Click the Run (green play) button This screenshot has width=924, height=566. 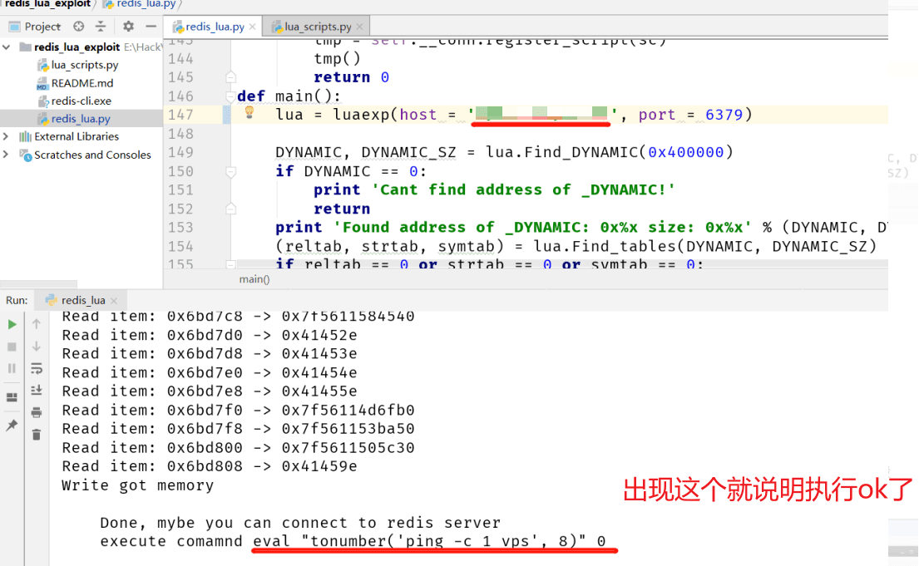click(12, 324)
